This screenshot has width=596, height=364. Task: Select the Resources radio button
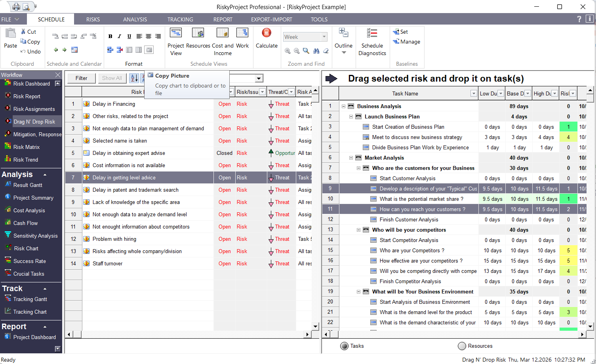[462, 346]
